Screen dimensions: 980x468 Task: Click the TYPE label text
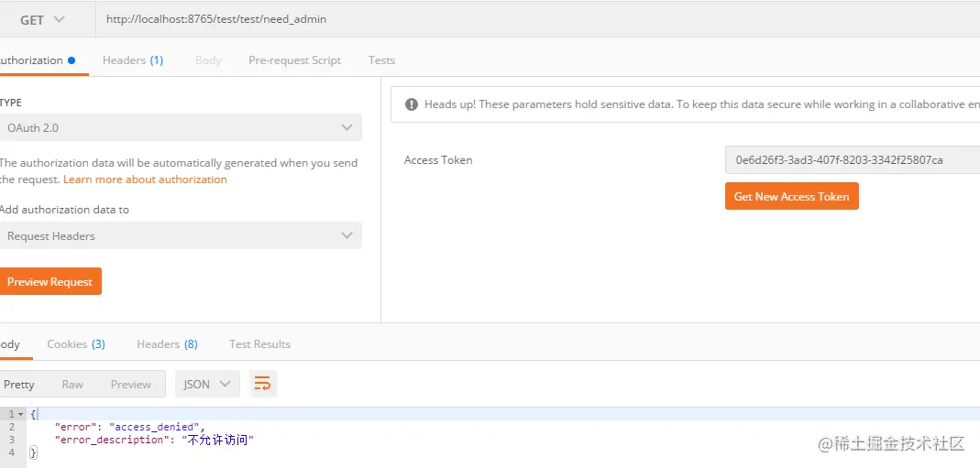[11, 103]
